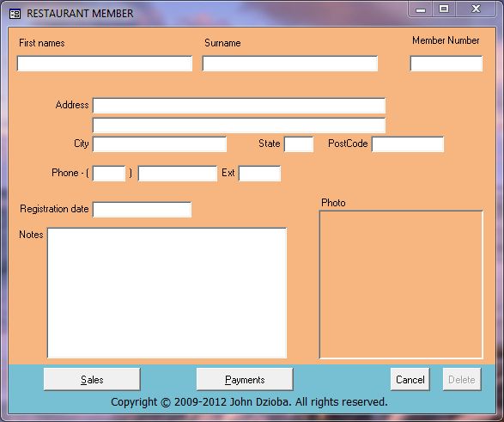This screenshot has height=422, width=504.
Task: Open the Sales button
Action: pyautogui.click(x=92, y=380)
